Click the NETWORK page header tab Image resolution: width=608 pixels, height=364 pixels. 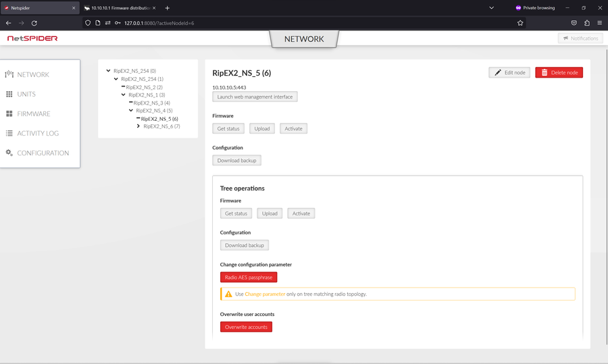click(304, 39)
